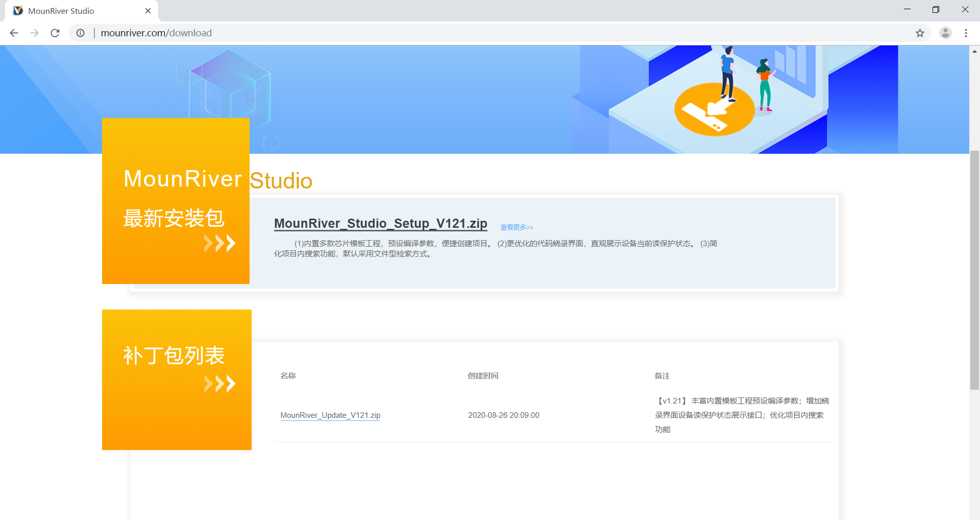Click the arrows icon under 补丁包列表

[x=219, y=384]
